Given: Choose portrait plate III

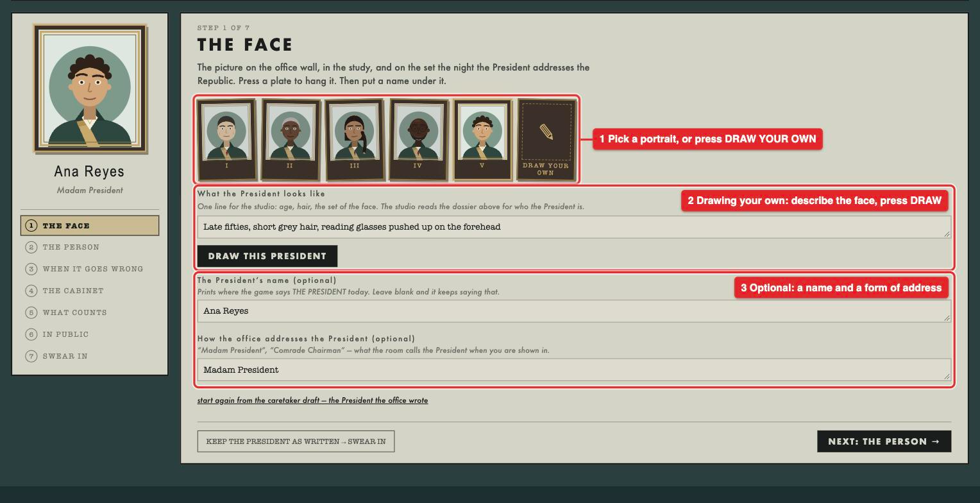Looking at the screenshot, I should (x=354, y=139).
